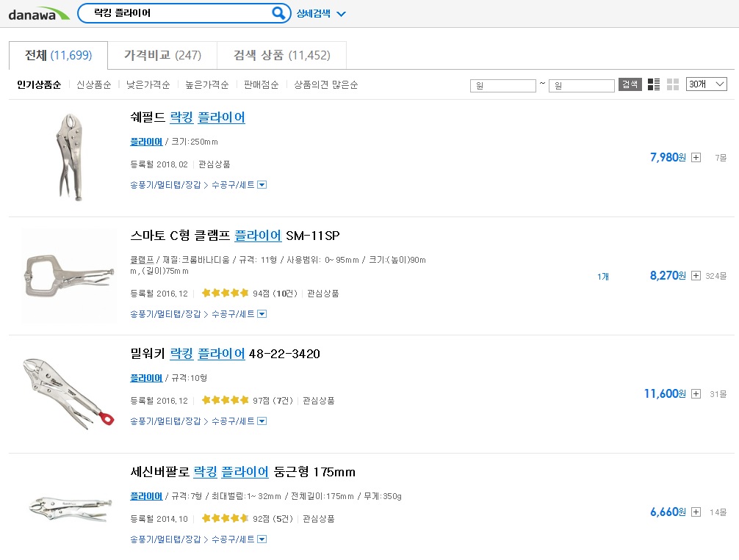Sort by 판매점순
This screenshot has width=739, height=560.
point(261,85)
